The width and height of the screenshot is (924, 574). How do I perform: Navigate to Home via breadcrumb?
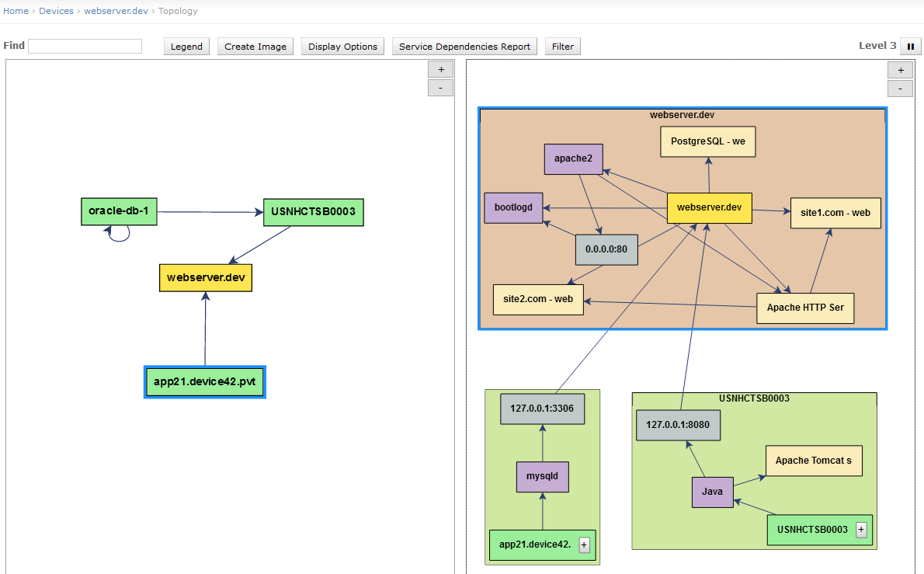[16, 11]
